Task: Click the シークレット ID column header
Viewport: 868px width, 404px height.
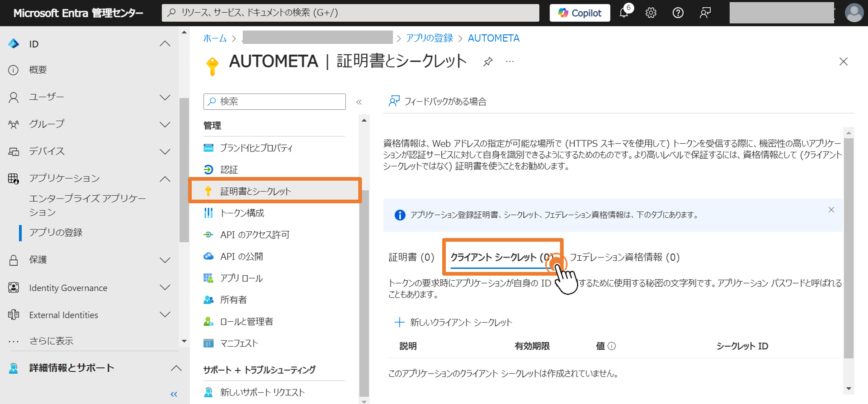Action: tap(742, 346)
